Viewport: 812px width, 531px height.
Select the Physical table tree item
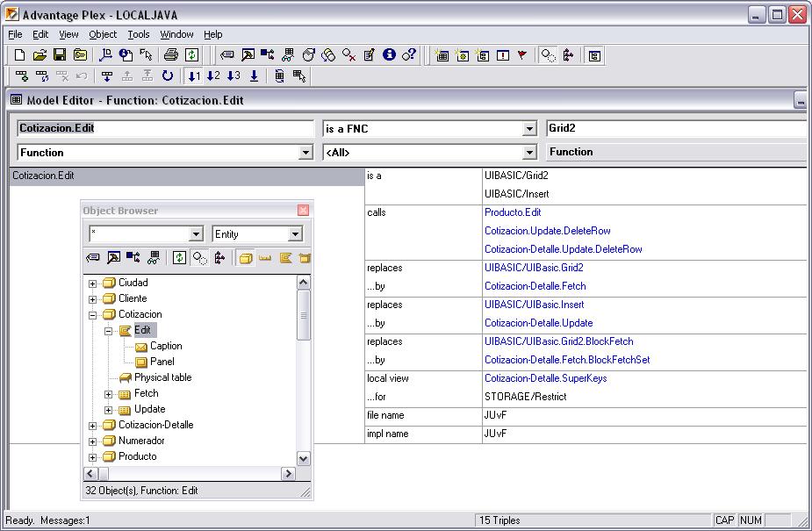point(162,377)
